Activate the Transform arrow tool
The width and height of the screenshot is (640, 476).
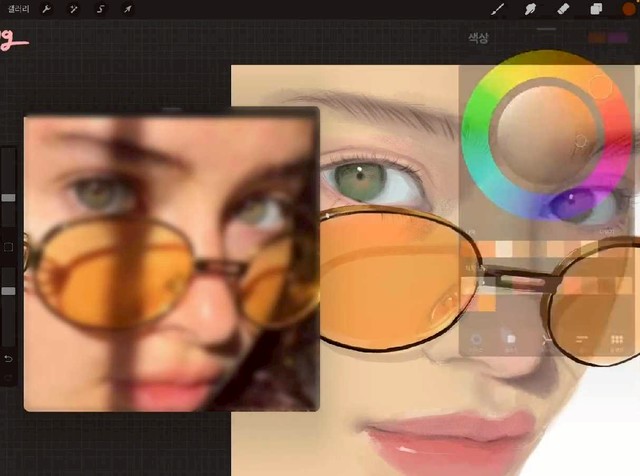[127, 9]
